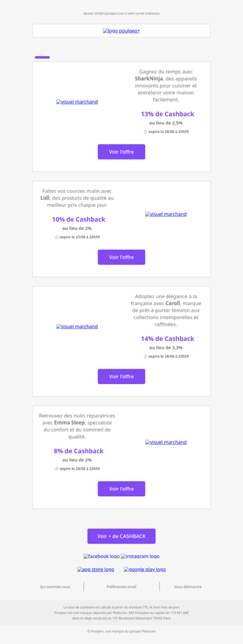
Task: Open the Préférences email link
Action: (x=122, y=587)
